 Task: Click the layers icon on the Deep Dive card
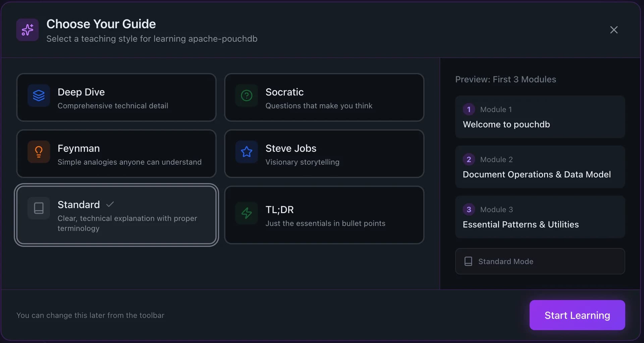[39, 96]
